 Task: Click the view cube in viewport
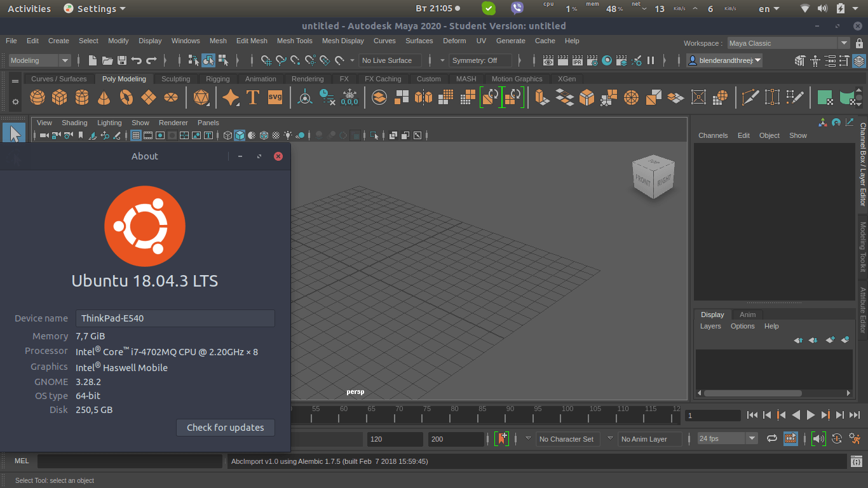click(x=653, y=177)
